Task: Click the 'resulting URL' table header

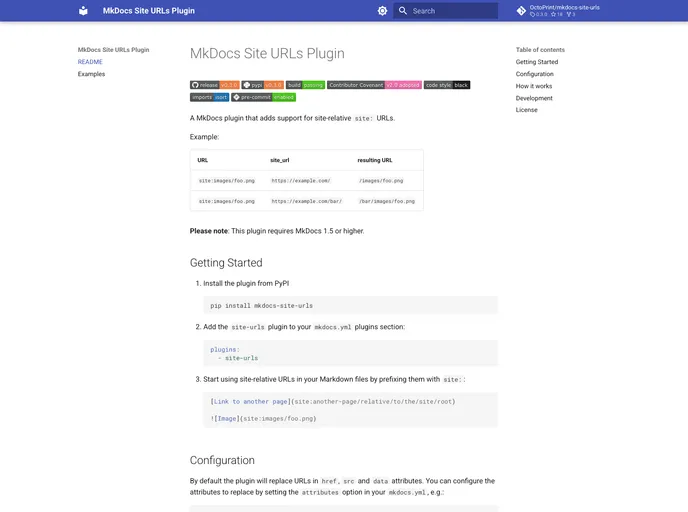Action: [375, 160]
